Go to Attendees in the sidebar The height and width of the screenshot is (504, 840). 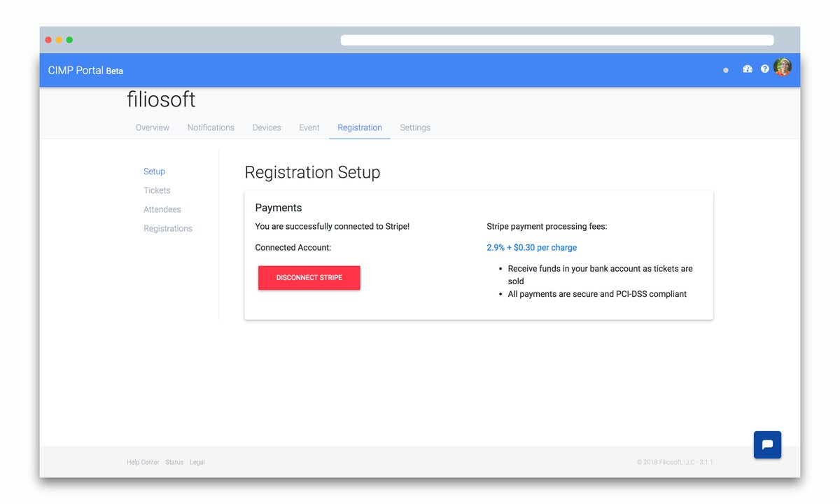(162, 209)
